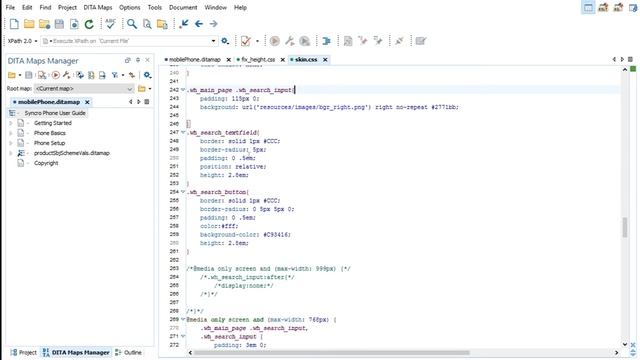Viewport: 640px width, 360px height.
Task: Select the Copyright topic in the tree
Action: click(46, 163)
